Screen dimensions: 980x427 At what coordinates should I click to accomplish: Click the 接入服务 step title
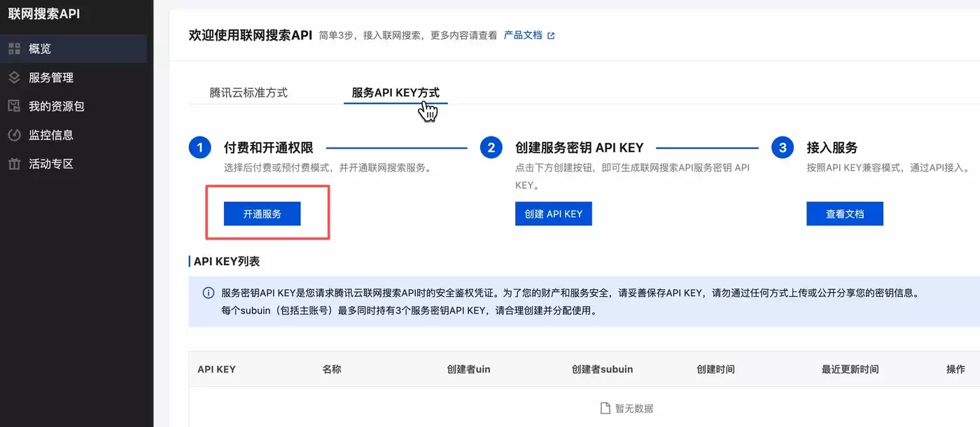point(832,148)
